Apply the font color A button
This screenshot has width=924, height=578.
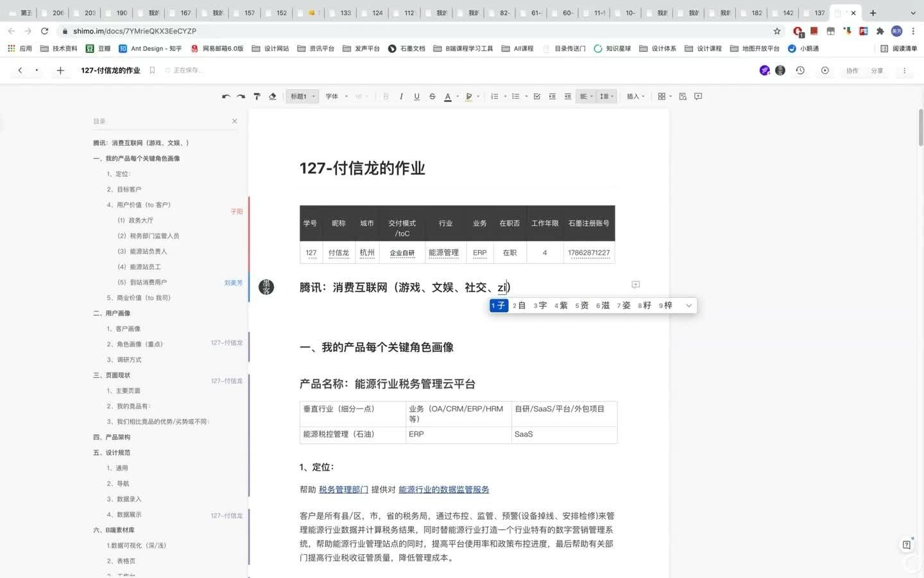coord(448,96)
